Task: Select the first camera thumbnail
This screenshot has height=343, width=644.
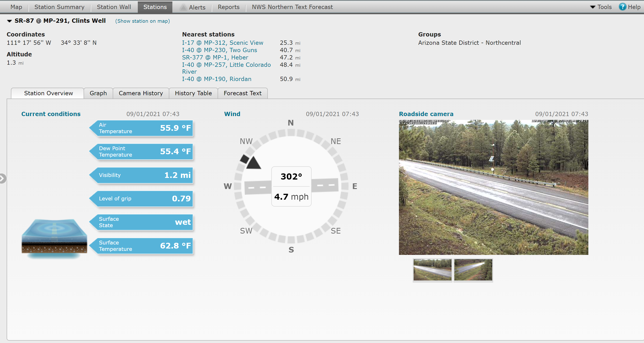Action: (432, 270)
